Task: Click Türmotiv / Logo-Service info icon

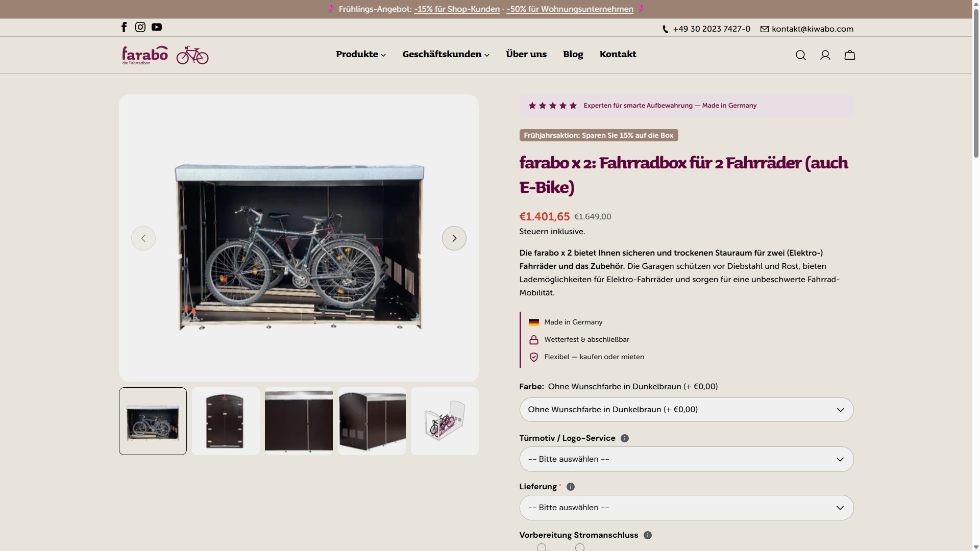Action: point(625,438)
